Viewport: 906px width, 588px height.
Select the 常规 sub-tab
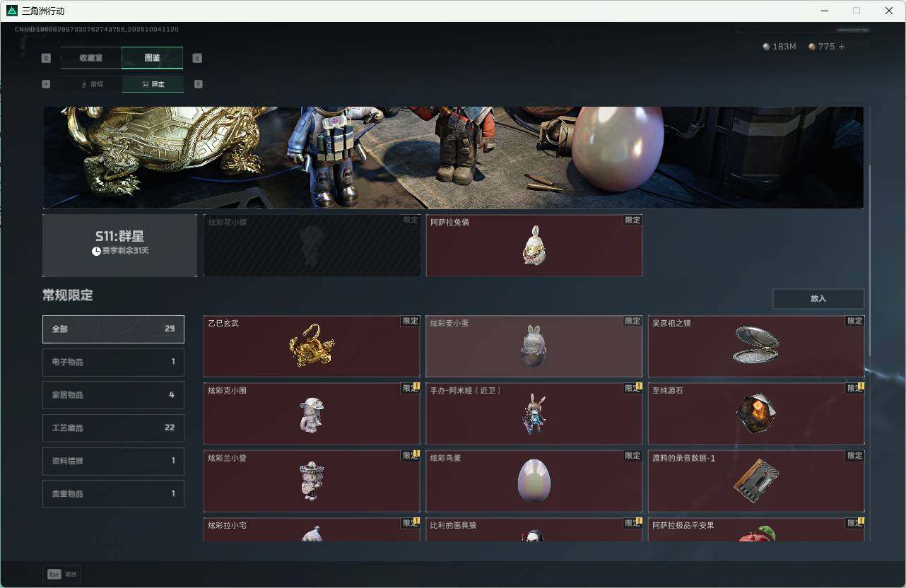(x=91, y=84)
